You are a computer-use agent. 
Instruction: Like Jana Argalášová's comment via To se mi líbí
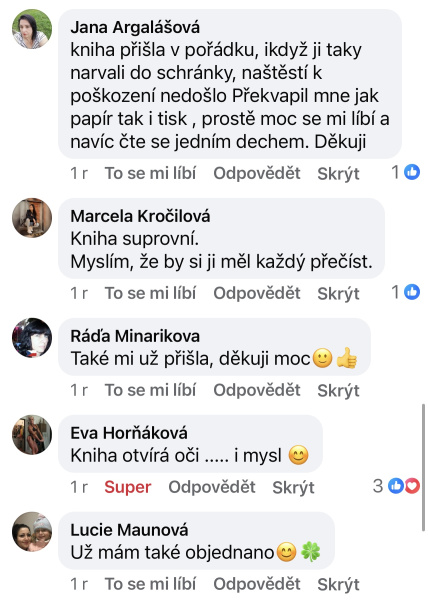tap(150, 173)
